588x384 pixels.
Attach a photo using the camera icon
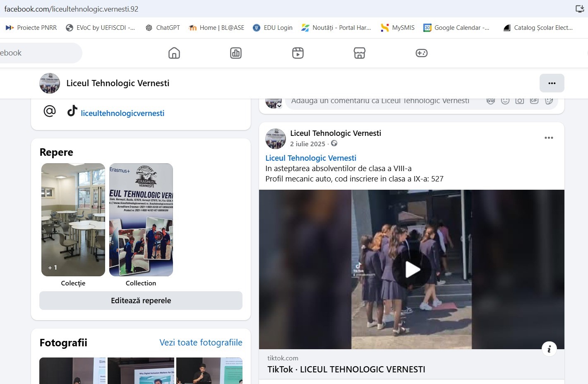(520, 101)
